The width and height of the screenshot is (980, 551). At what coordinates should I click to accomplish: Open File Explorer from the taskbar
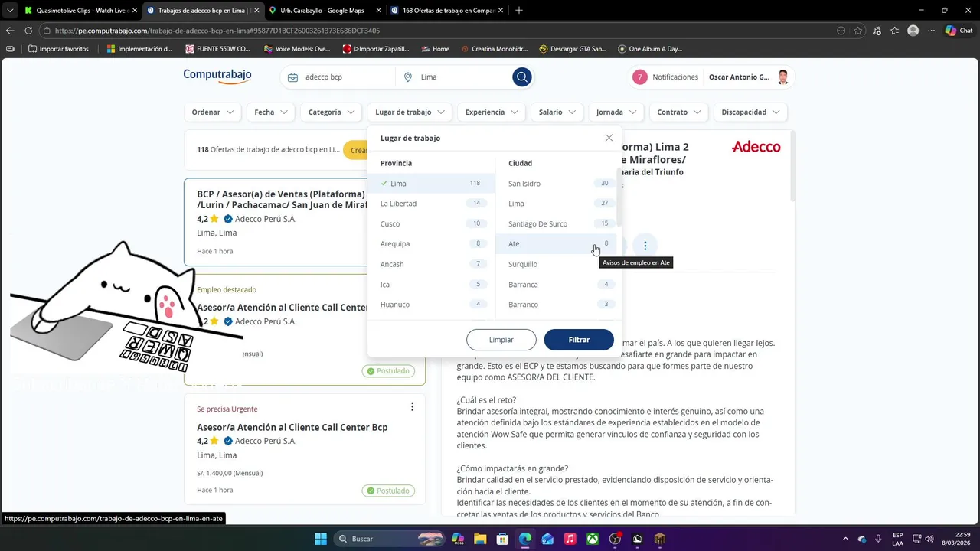(x=480, y=539)
